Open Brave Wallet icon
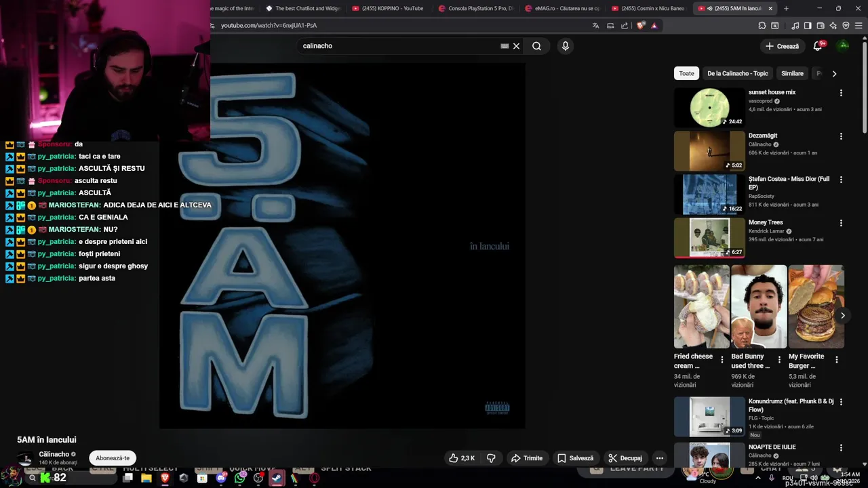 coord(821,26)
